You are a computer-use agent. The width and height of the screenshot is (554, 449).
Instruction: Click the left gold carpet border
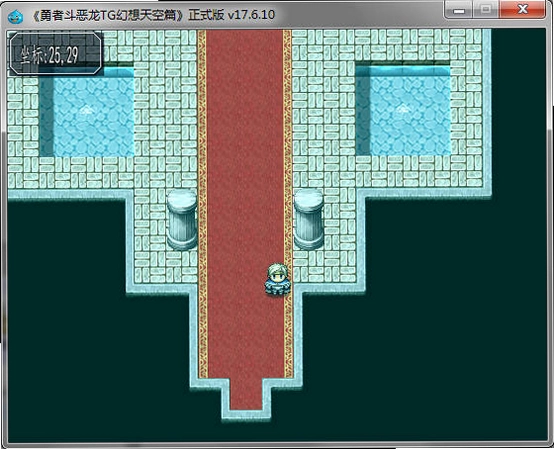coord(202,203)
